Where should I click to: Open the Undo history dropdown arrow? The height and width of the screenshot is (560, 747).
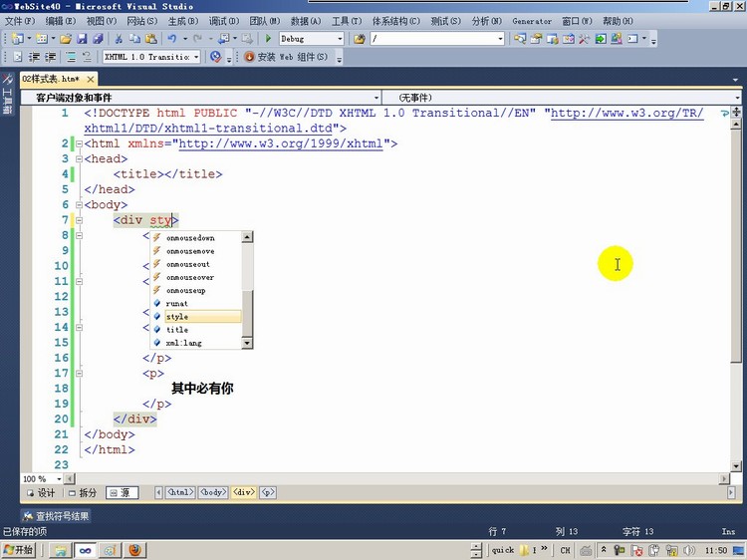[x=185, y=39]
